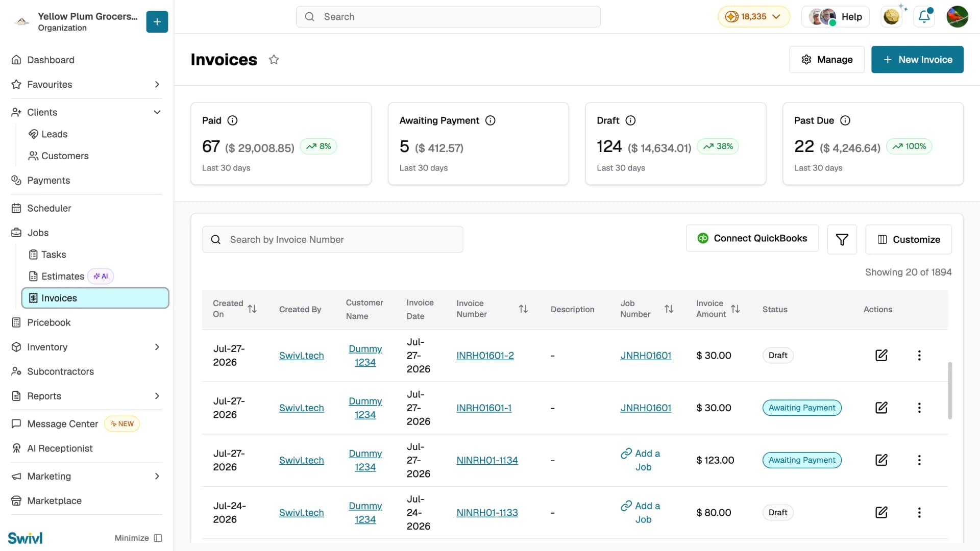
Task: Focus the global Search field
Action: point(448,17)
